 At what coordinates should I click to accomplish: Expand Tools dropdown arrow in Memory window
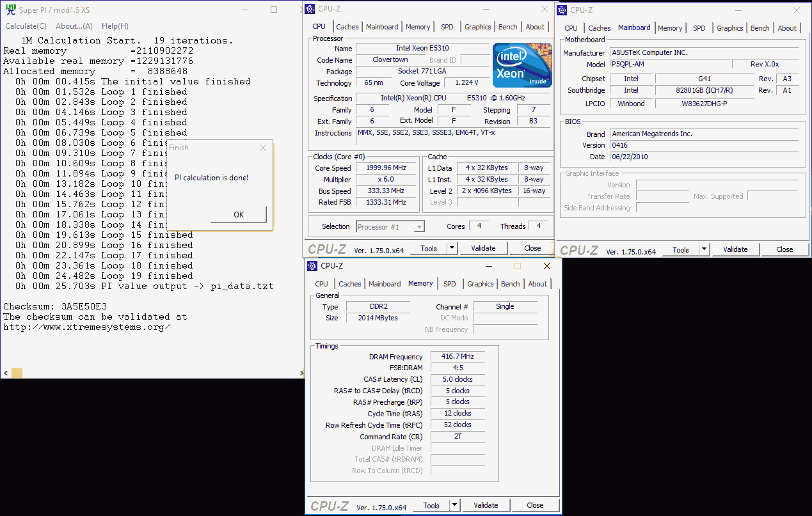click(454, 505)
